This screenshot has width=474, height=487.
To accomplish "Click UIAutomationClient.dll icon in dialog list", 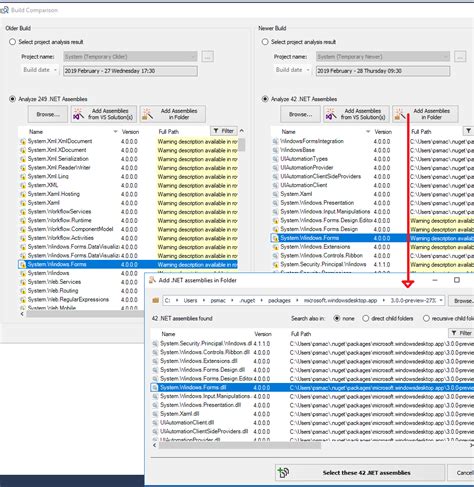I will 155,423.
